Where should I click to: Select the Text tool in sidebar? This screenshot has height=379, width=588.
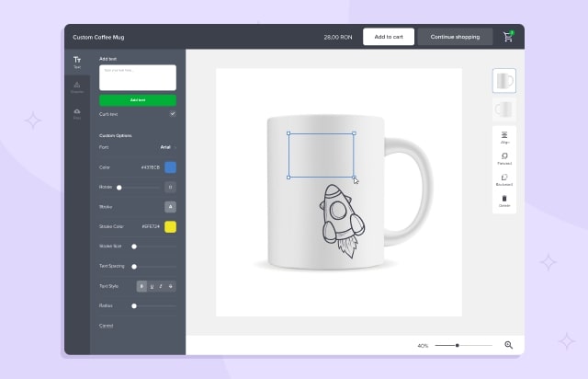[x=77, y=62]
